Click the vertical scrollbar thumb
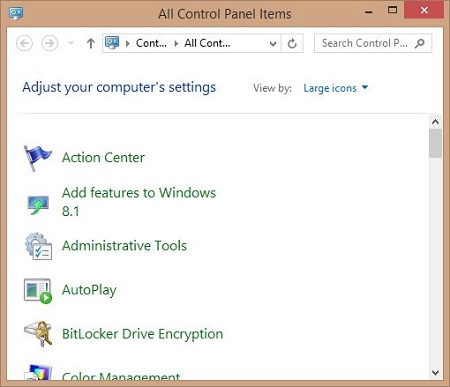 click(435, 143)
